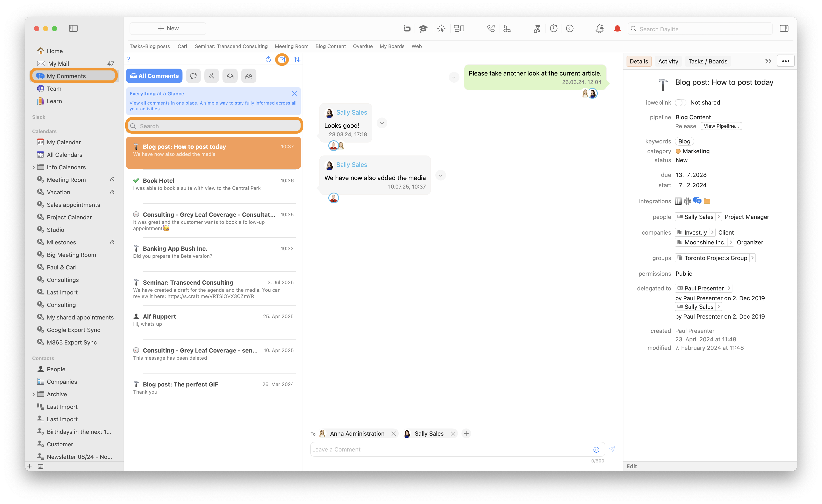Open Toronto Projects Group chevron
This screenshot has height=504, width=822.
click(752, 258)
